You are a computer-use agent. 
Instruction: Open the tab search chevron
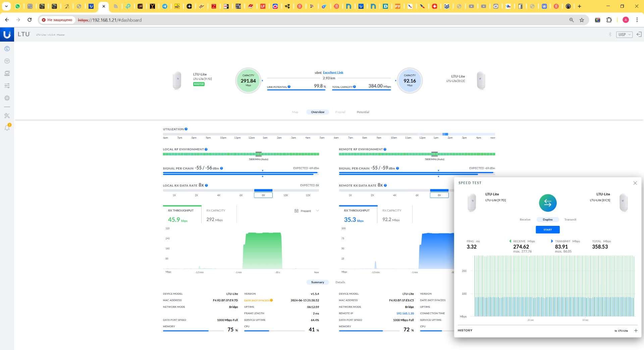coord(6,6)
